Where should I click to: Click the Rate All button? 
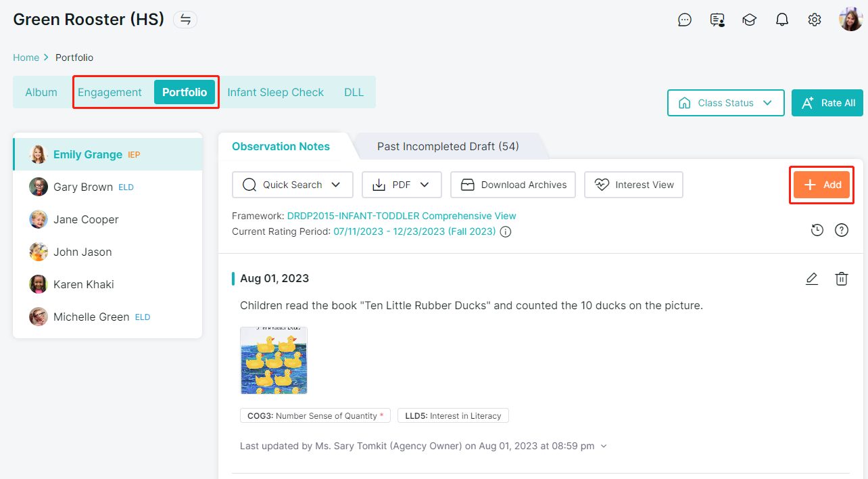(827, 103)
